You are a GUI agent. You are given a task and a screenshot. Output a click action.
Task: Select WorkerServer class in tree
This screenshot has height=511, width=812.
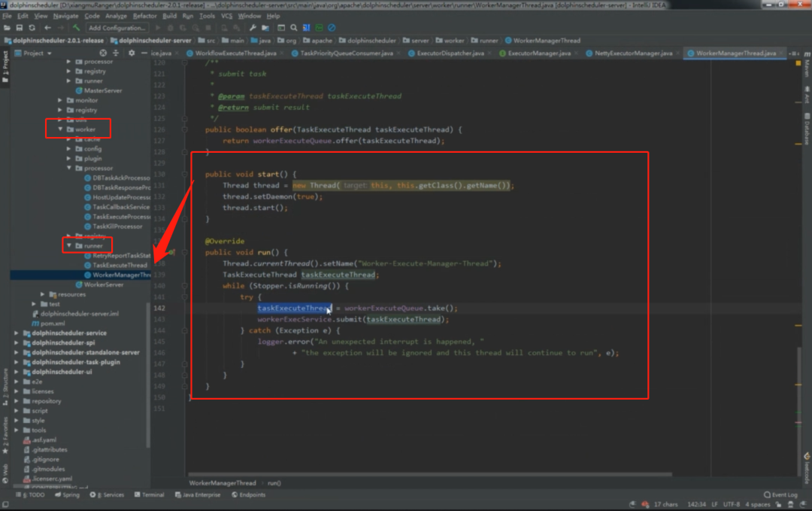[104, 284]
